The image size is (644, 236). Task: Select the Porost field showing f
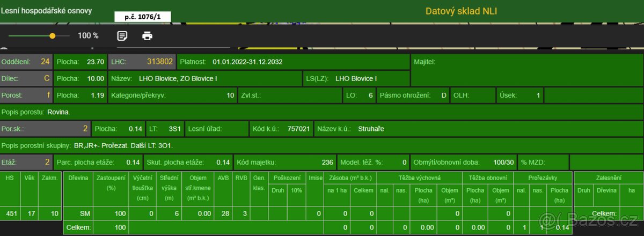coord(26,95)
